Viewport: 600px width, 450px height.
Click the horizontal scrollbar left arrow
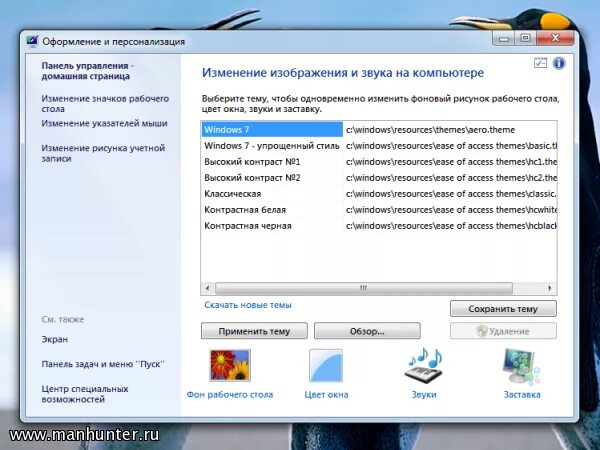coord(207,288)
